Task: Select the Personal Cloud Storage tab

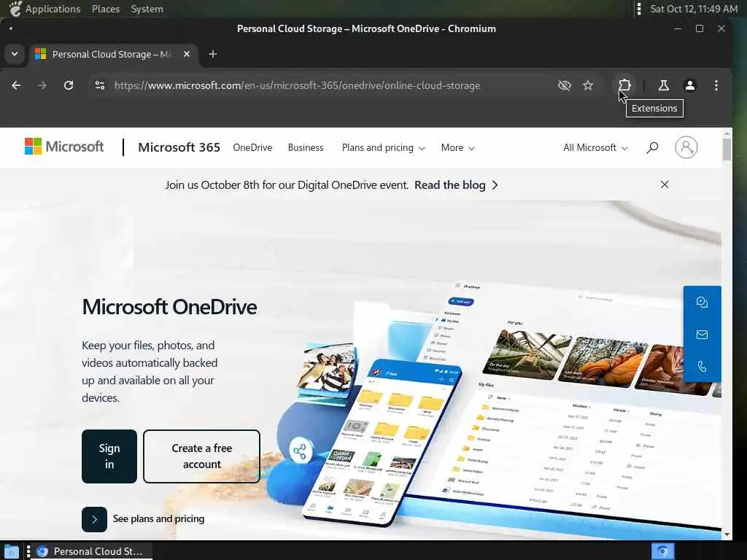Action: coord(112,54)
